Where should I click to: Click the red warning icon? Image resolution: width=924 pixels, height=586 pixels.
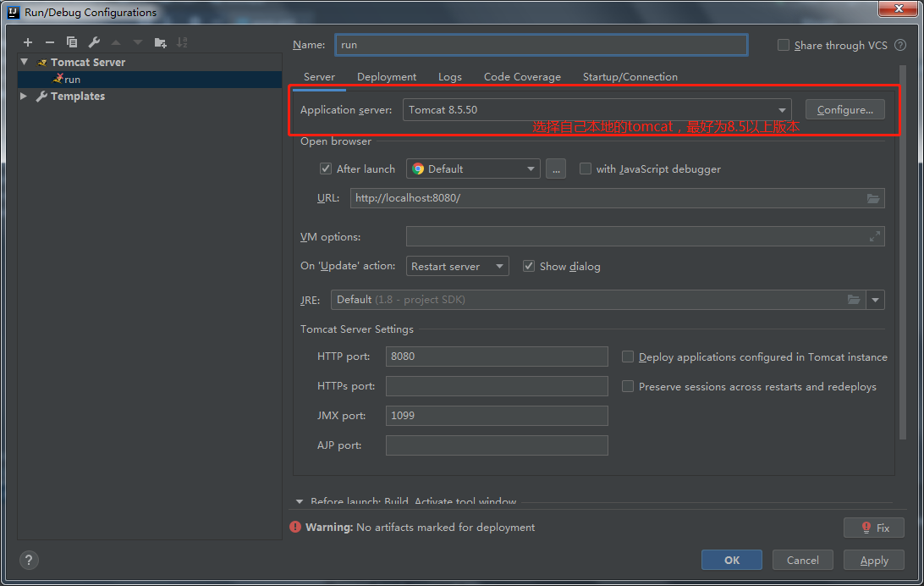tap(295, 527)
